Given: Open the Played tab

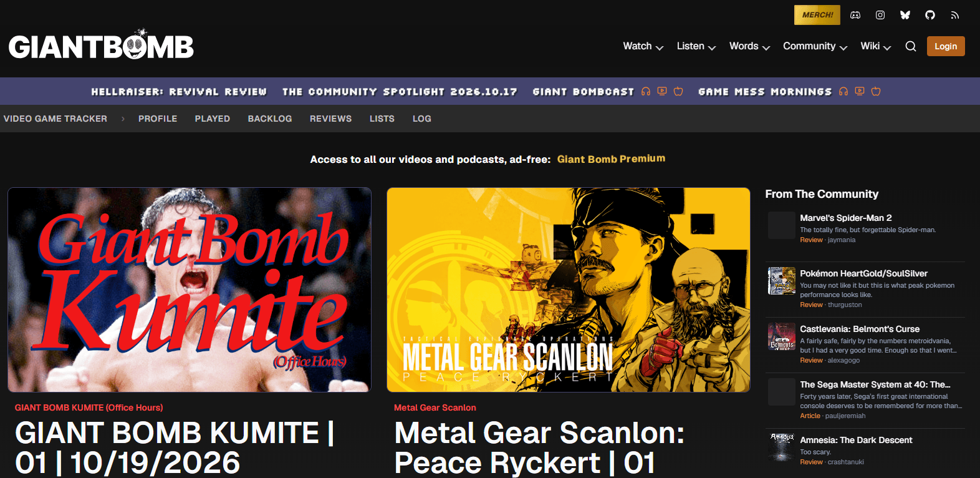Looking at the screenshot, I should [213, 119].
